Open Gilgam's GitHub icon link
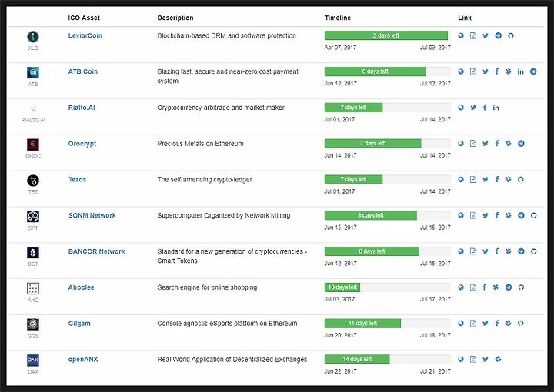Image resolution: width=554 pixels, height=392 pixels. click(520, 324)
